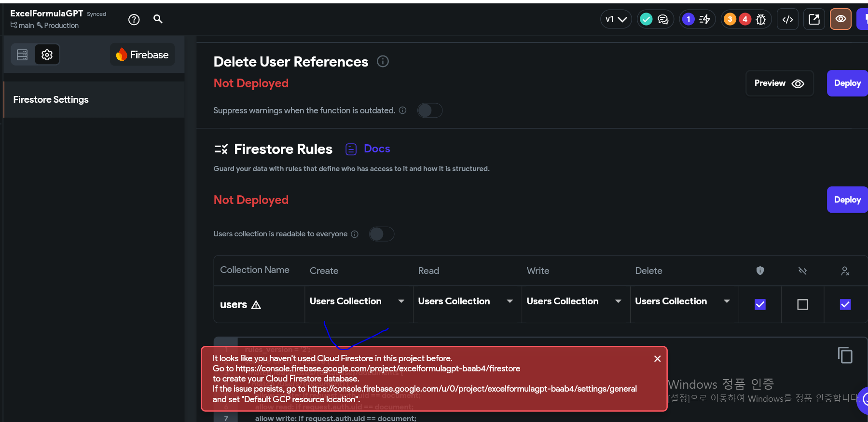Click info icon beside Delete User References

(383, 61)
